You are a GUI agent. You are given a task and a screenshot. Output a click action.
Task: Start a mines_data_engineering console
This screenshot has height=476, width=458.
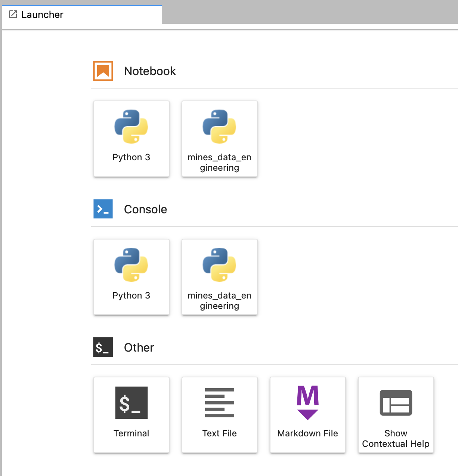(x=219, y=276)
